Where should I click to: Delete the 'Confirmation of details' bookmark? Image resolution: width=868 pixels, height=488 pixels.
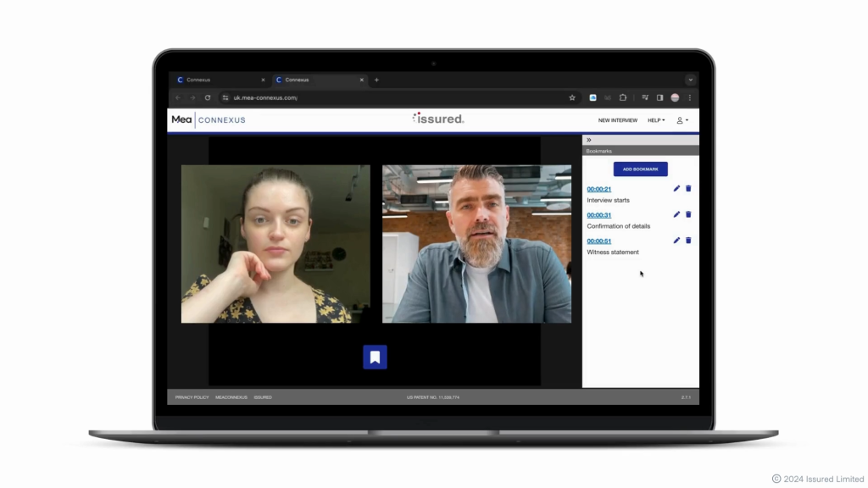tap(688, 214)
